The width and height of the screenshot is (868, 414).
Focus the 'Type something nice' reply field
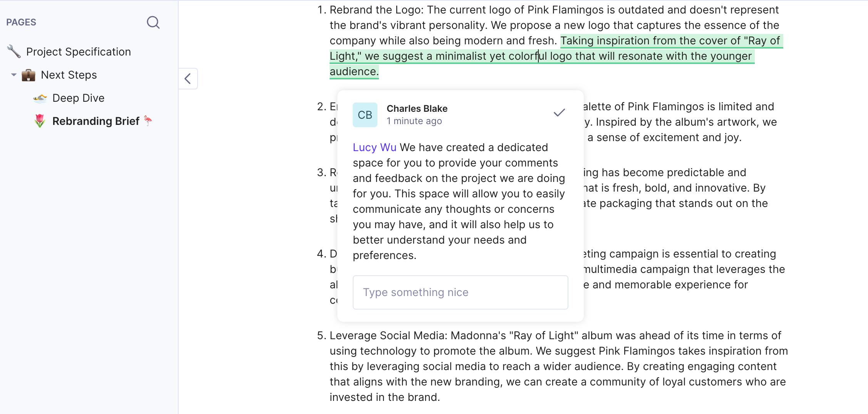click(461, 292)
